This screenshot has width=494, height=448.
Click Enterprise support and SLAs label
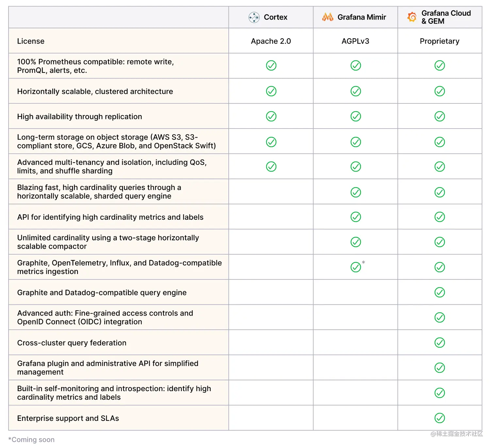point(68,418)
